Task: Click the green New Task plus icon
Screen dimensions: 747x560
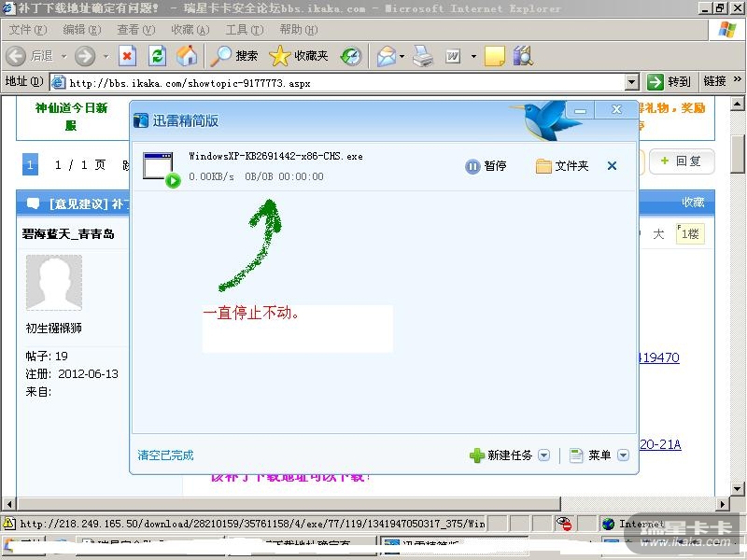Action: click(477, 455)
